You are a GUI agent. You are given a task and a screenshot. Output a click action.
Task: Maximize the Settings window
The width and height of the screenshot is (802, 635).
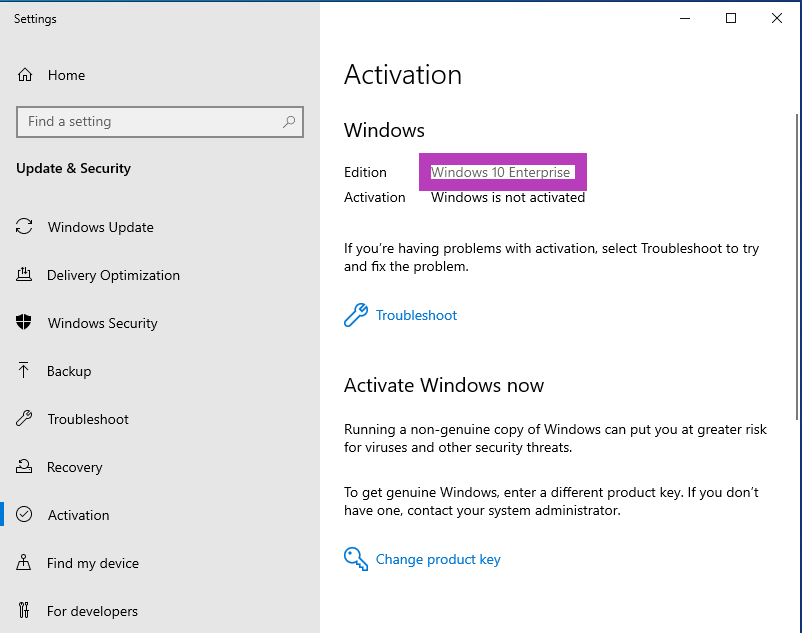(x=731, y=18)
